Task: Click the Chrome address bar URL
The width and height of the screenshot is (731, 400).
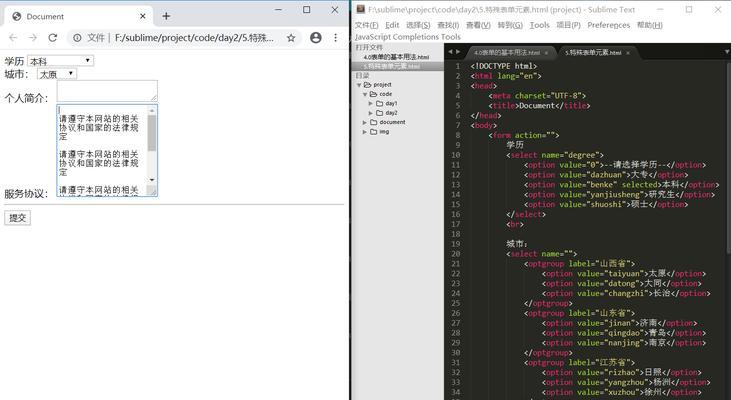Action: click(194, 38)
